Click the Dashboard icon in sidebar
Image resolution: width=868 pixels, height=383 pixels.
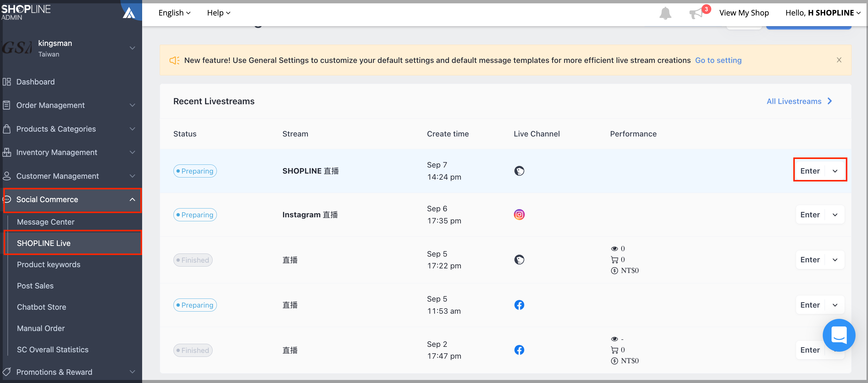click(x=7, y=82)
